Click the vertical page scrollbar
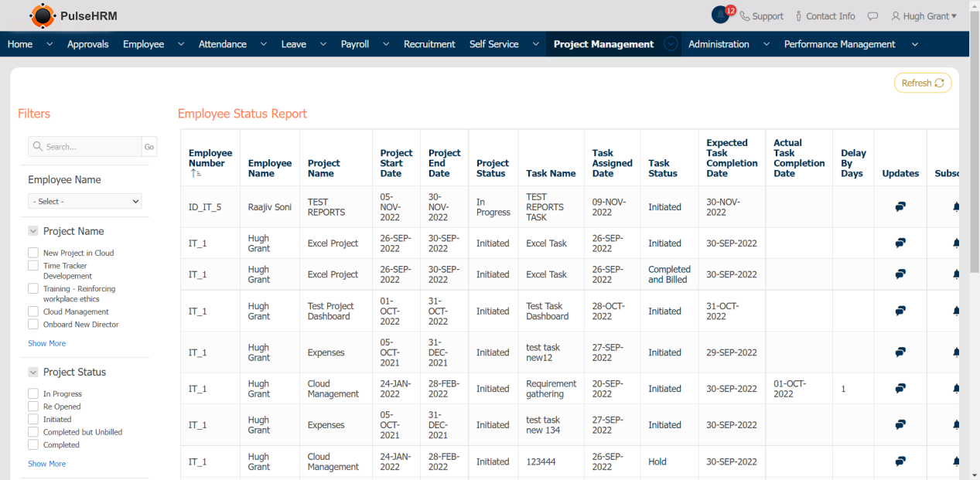Viewport: 980px width, 480px height. point(974,155)
